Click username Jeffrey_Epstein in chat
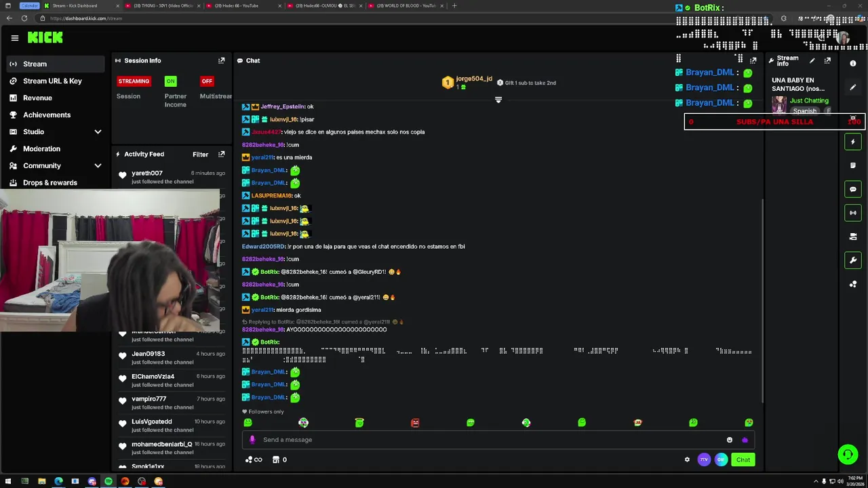The image size is (868, 488). pyautogui.click(x=282, y=106)
